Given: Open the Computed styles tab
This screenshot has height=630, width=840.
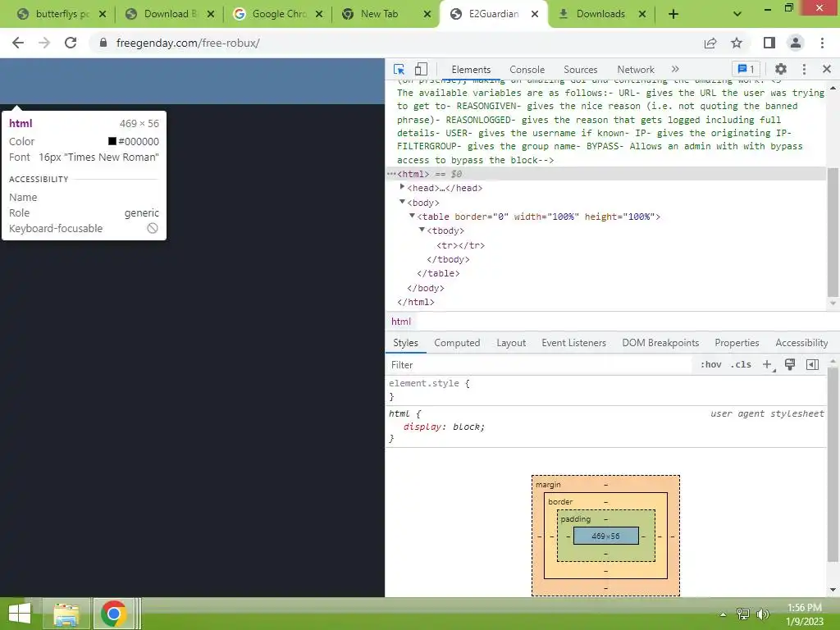Looking at the screenshot, I should point(456,343).
